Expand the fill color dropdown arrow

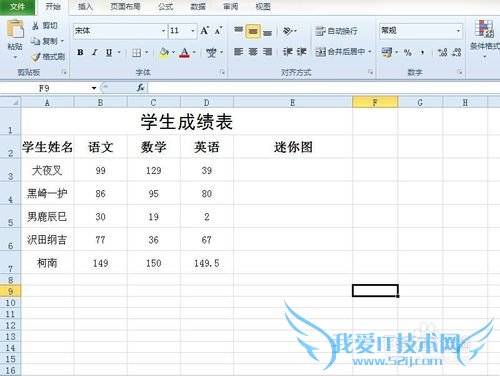pos(173,52)
